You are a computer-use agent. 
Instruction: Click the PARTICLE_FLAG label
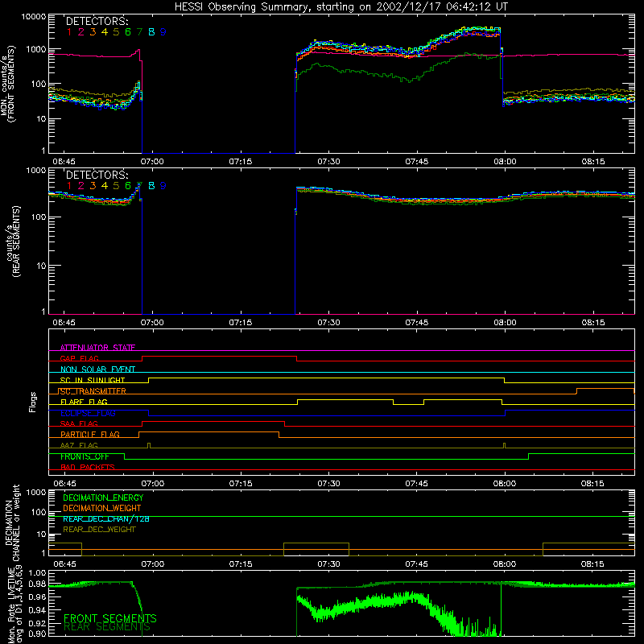90,434
